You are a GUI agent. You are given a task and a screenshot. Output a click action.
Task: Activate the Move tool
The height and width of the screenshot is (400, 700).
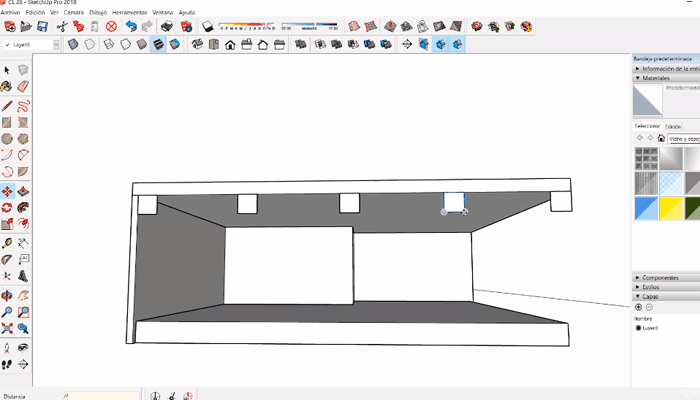pos(7,192)
